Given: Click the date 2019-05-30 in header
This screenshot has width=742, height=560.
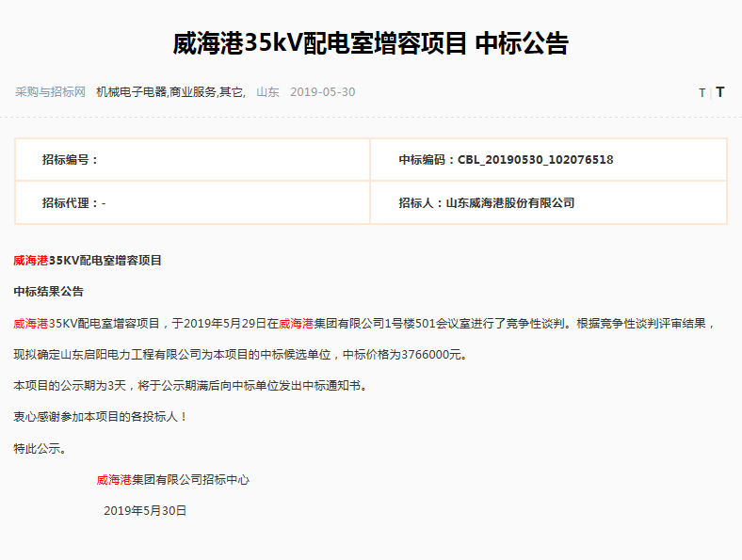Looking at the screenshot, I should [322, 91].
